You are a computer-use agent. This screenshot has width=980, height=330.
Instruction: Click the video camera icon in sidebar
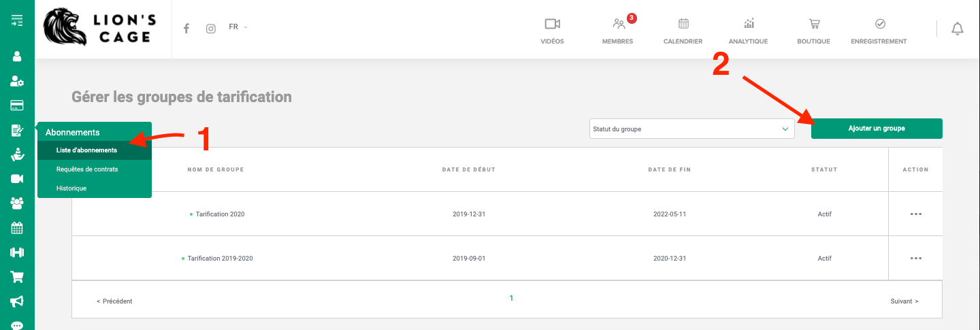(x=17, y=178)
